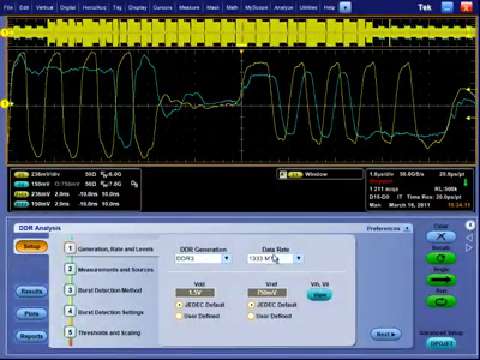This screenshot has height=360, width=480.
Task: Open the File menu
Action: 8,7
